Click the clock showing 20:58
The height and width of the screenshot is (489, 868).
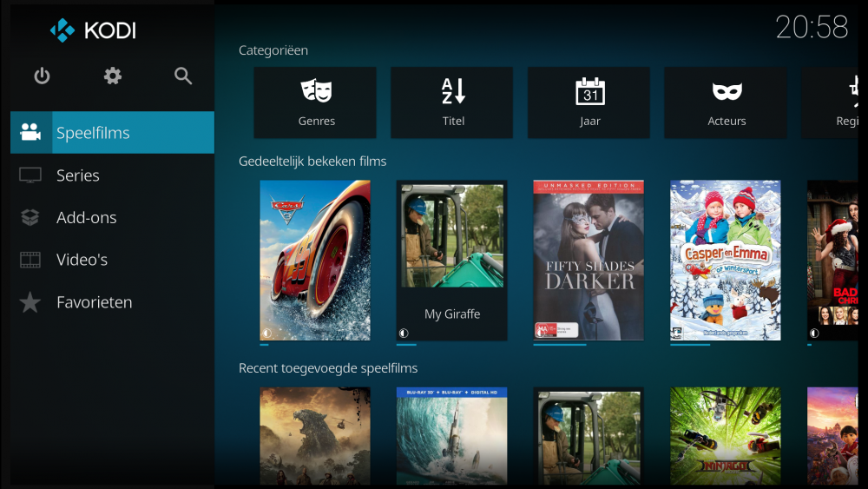point(812,28)
